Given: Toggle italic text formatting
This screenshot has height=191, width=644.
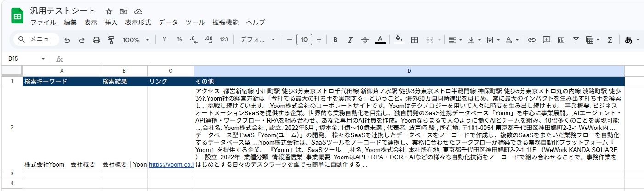Looking at the screenshot, I should (x=350, y=40).
